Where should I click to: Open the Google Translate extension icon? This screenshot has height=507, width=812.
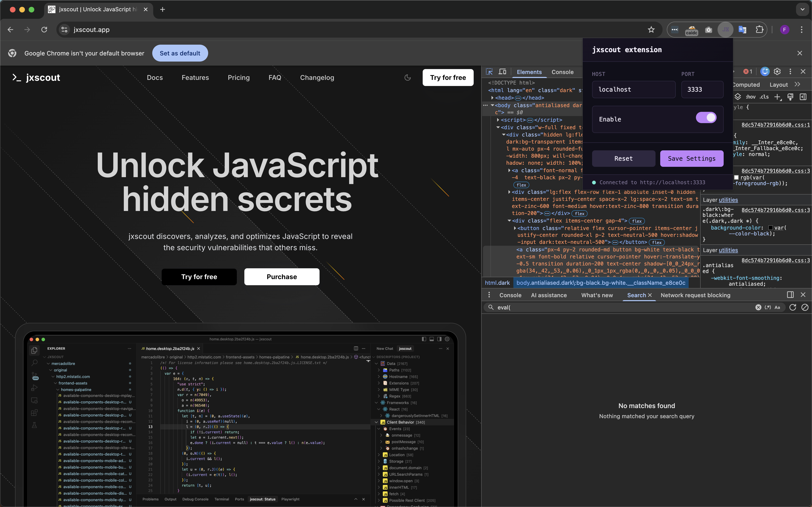742,30
